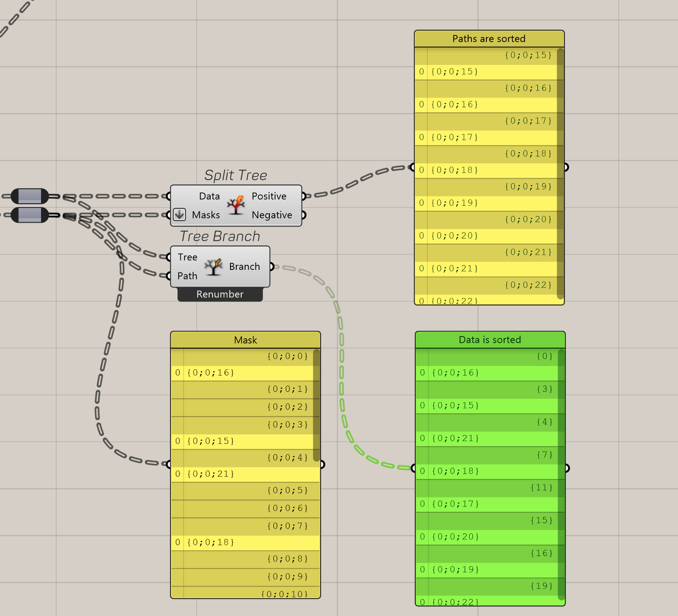Click the Data input grip of Split Tree
Image resolution: width=678 pixels, height=616 pixels.
click(168, 196)
